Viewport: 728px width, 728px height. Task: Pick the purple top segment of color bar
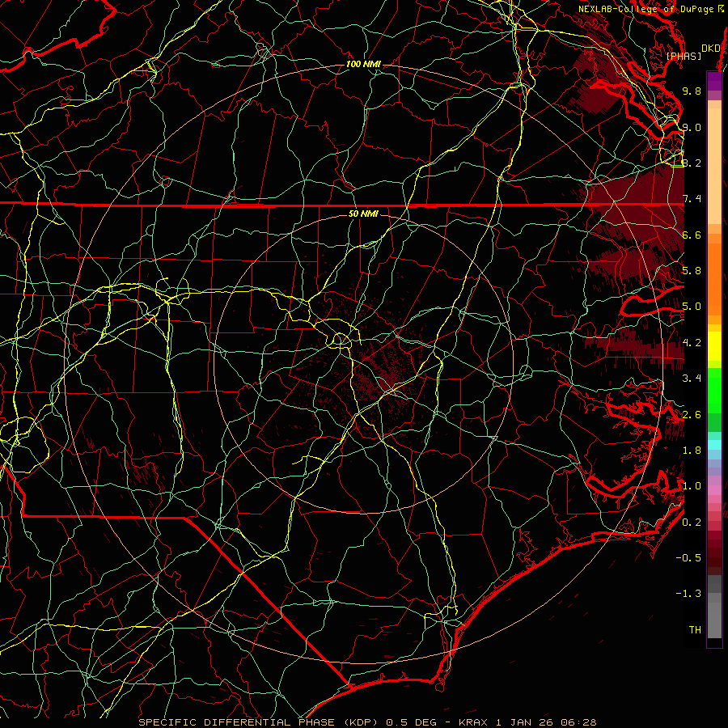tap(714, 81)
